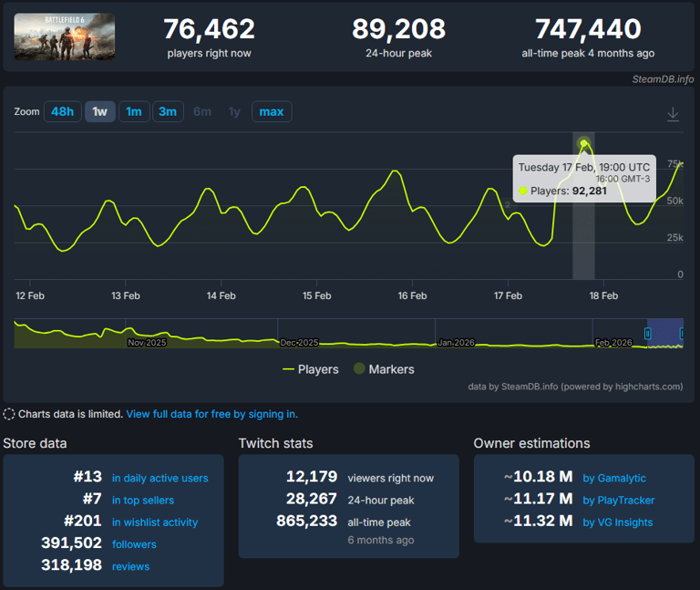The image size is (700, 590).
Task: Click the '28,267' Twitch 24-hour peak value
Action: click(312, 499)
